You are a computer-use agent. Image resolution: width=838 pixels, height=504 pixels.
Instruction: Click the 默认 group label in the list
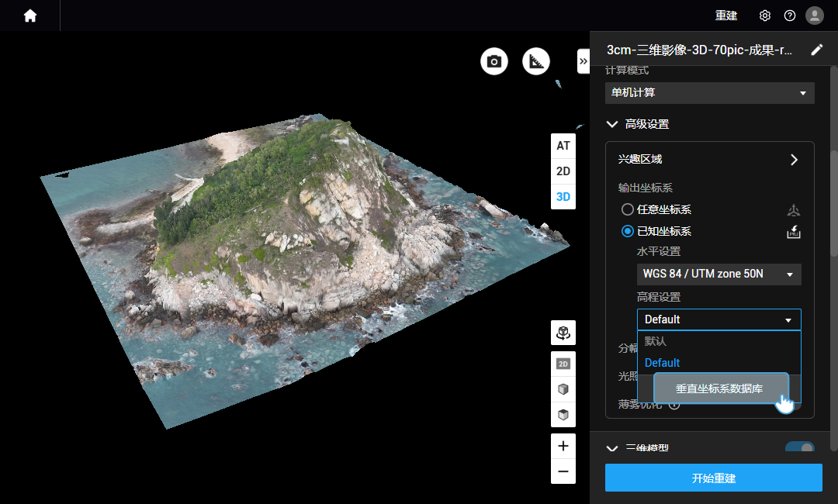click(655, 341)
